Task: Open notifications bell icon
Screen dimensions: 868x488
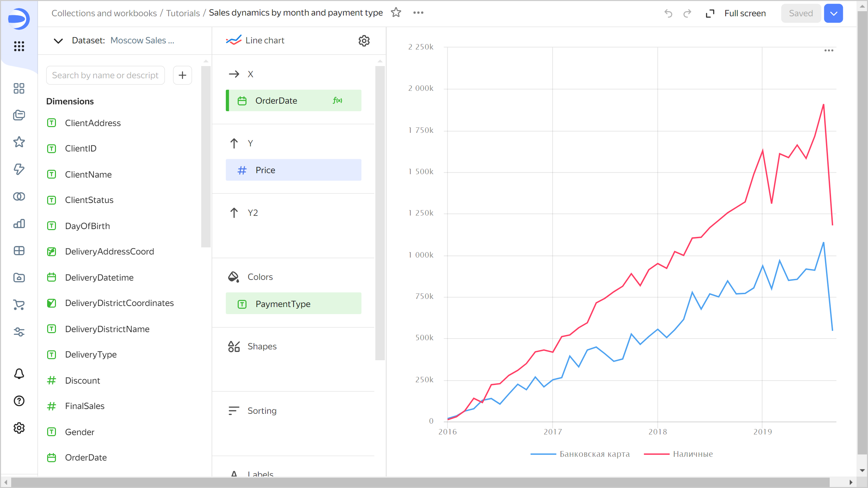Action: click(19, 374)
